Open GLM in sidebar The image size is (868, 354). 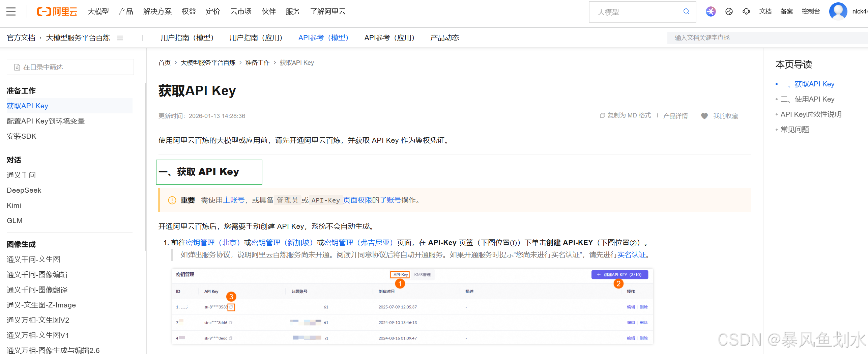15,221
